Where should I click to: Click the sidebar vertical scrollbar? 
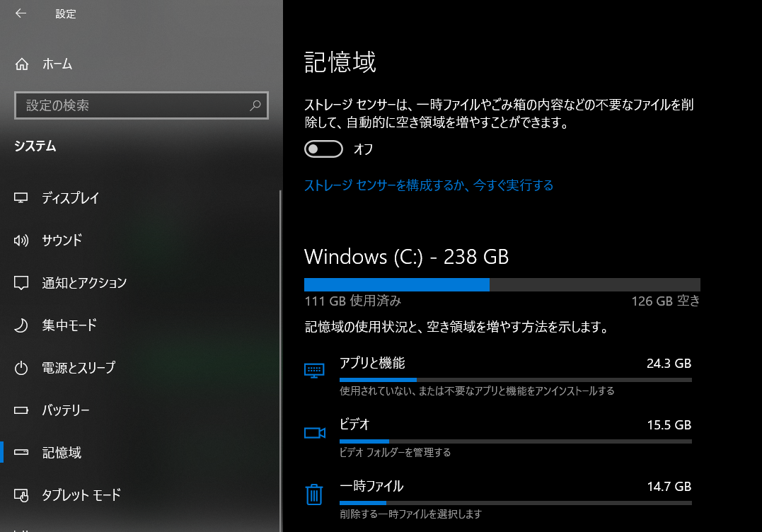pos(280,361)
